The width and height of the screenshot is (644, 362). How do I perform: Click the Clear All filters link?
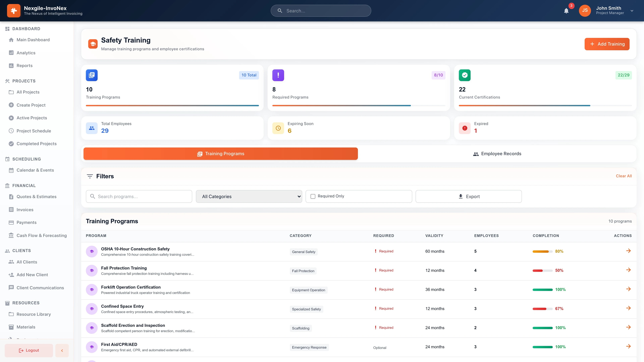tap(624, 176)
